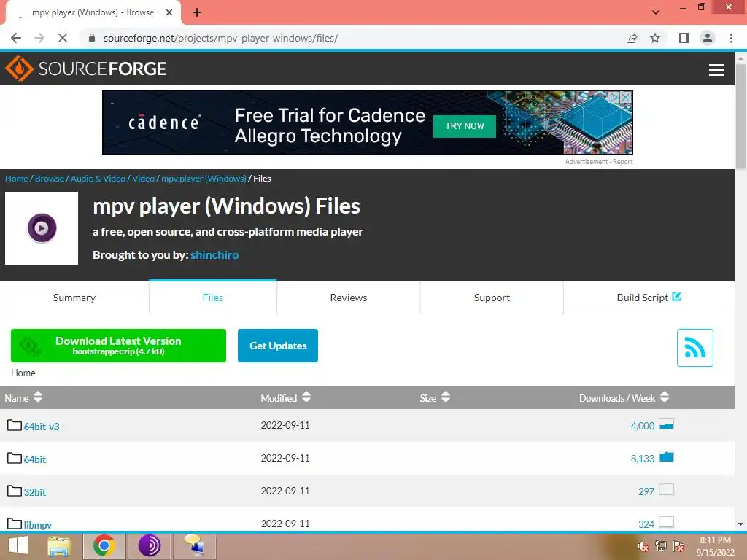Open the network tray icon
This screenshot has width=747, height=560.
pyautogui.click(x=661, y=546)
